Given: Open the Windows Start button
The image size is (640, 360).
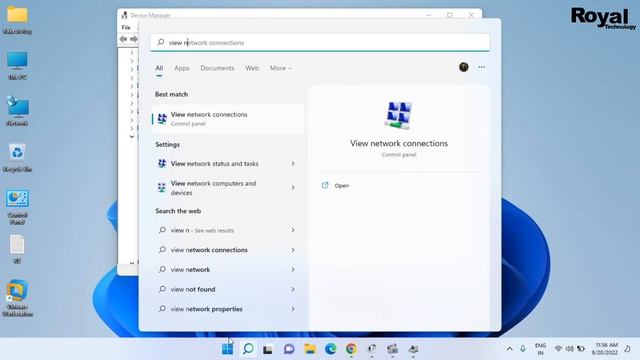Looking at the screenshot, I should click(x=227, y=349).
